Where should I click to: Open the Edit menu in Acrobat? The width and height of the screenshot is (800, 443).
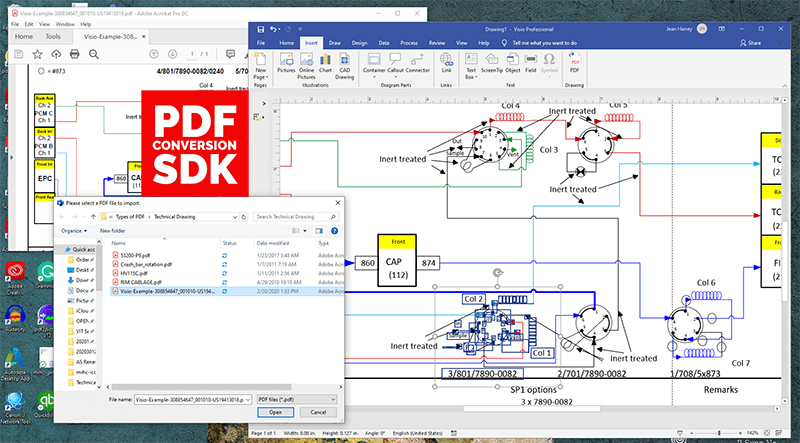pos(29,24)
